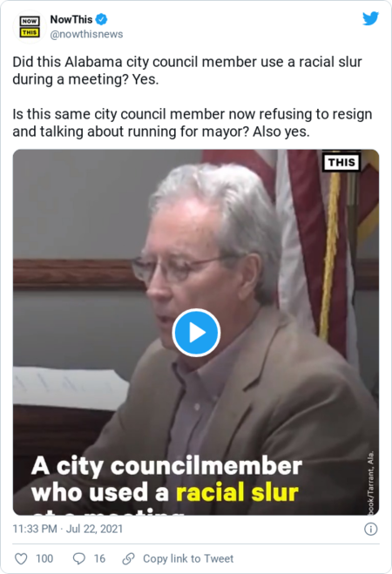
Task: Click the blue verified badge
Action: pyautogui.click(x=101, y=19)
